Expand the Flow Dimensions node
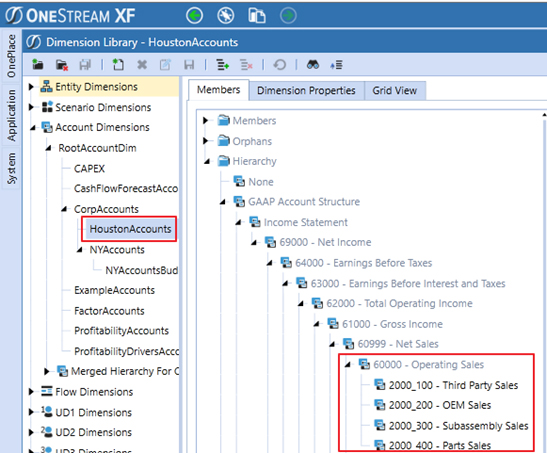Screen dimensions: 547x453 (x=31, y=392)
